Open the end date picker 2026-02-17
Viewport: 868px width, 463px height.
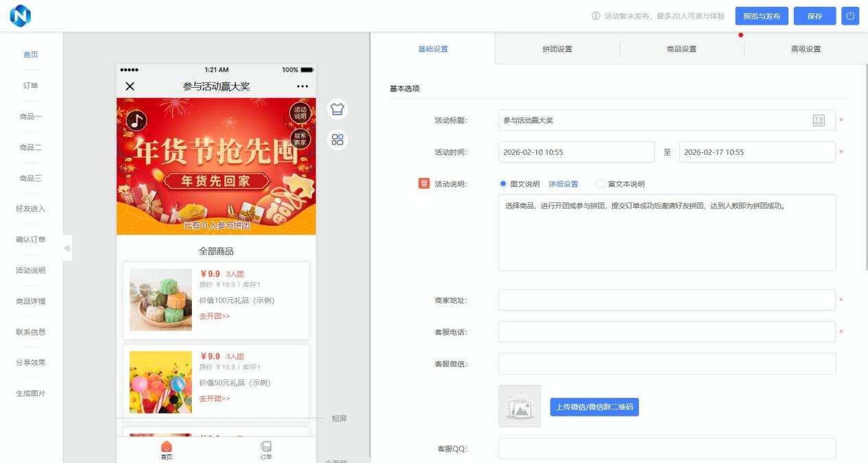coord(757,152)
